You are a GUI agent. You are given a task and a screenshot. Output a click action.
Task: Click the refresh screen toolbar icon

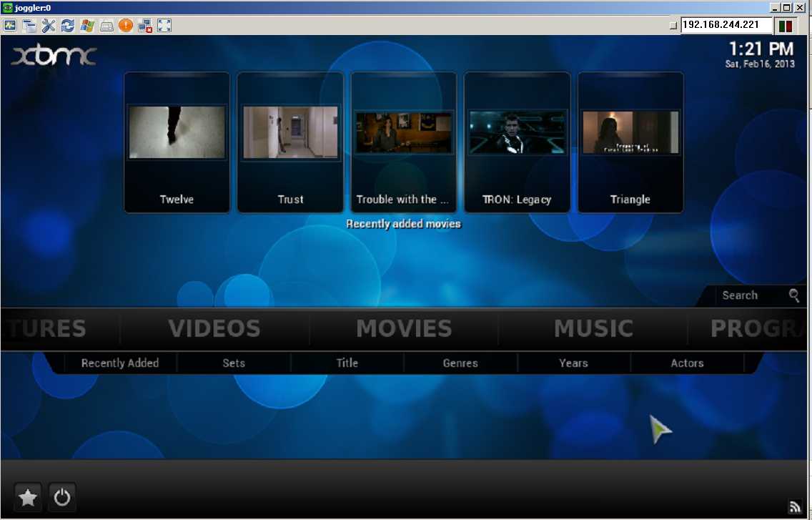click(x=68, y=26)
